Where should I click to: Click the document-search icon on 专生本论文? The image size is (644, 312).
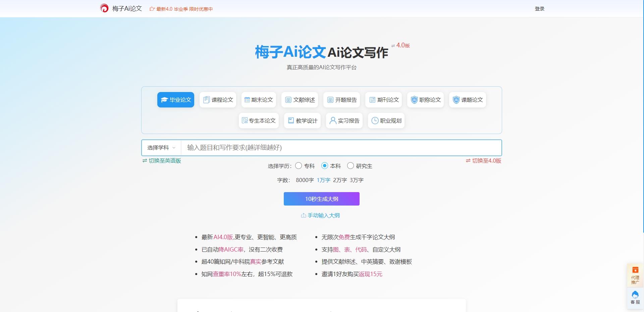[x=245, y=121]
